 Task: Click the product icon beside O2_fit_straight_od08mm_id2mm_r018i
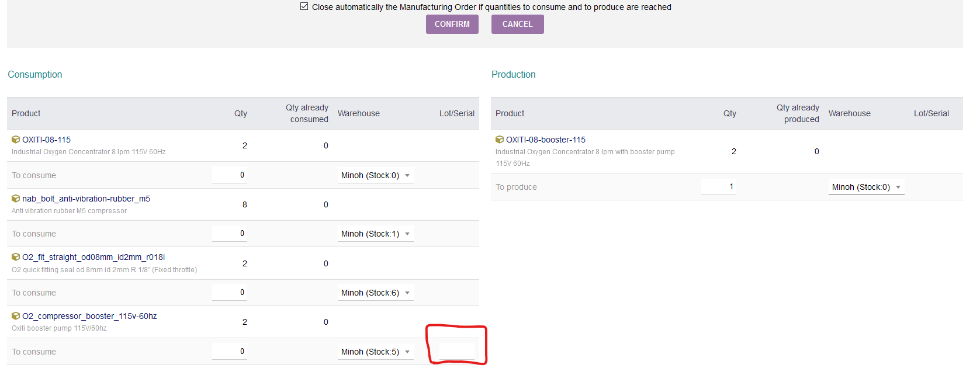tap(16, 257)
